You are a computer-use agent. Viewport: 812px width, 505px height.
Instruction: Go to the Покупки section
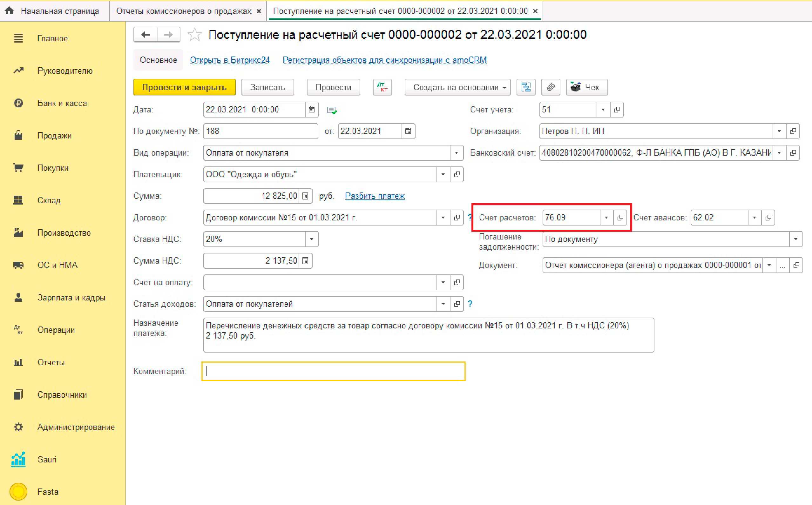tap(53, 168)
